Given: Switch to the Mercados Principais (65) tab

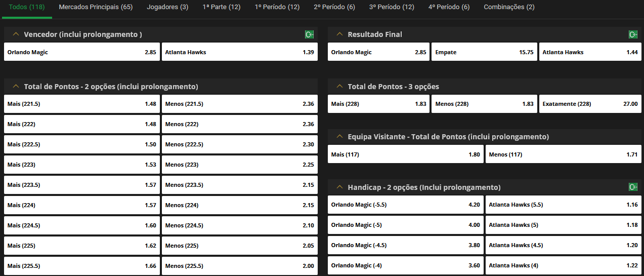Looking at the screenshot, I should pos(96,7).
